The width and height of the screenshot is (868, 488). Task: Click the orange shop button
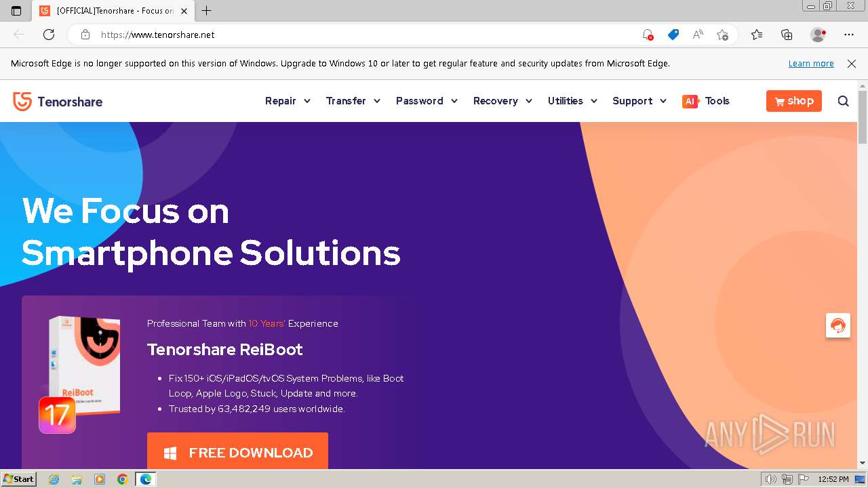click(794, 101)
